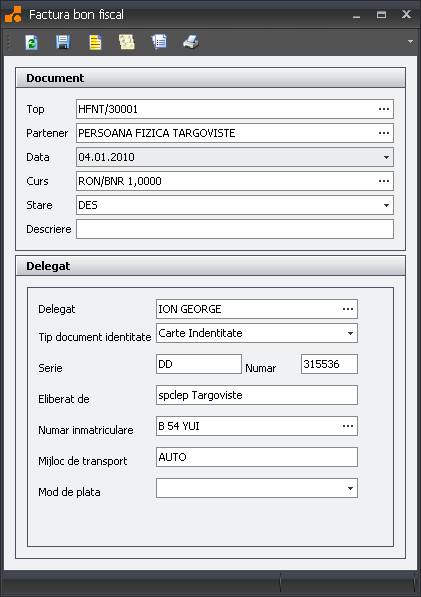Click the green refresh document icon
This screenshot has height=597, width=421.
[x=31, y=42]
